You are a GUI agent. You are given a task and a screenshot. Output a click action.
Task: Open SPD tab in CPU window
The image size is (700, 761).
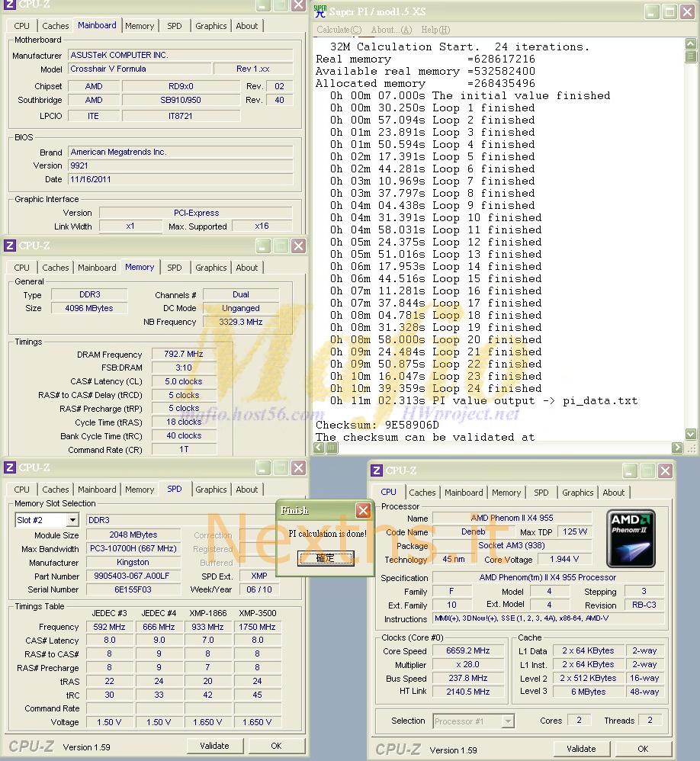pos(541,493)
